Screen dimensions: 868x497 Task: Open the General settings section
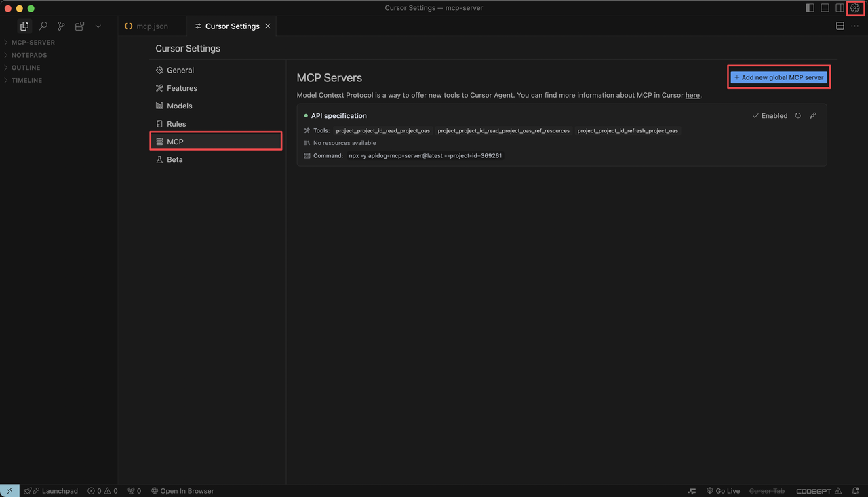pos(216,71)
